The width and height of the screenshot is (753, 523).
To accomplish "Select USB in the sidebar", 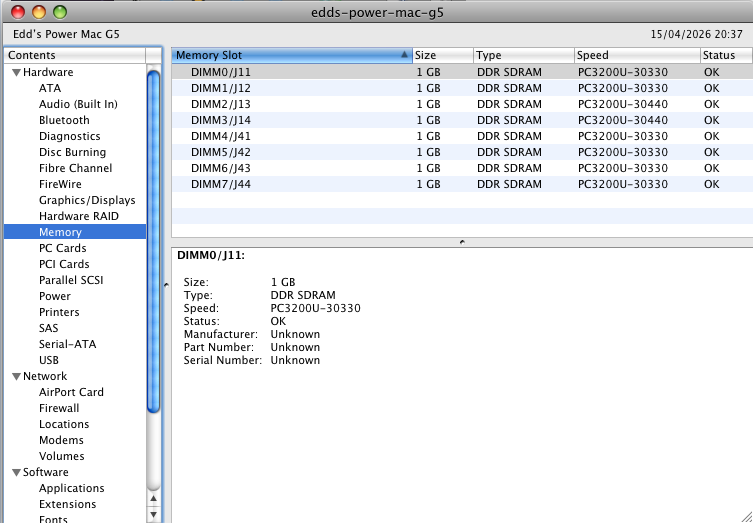I will 49,360.
